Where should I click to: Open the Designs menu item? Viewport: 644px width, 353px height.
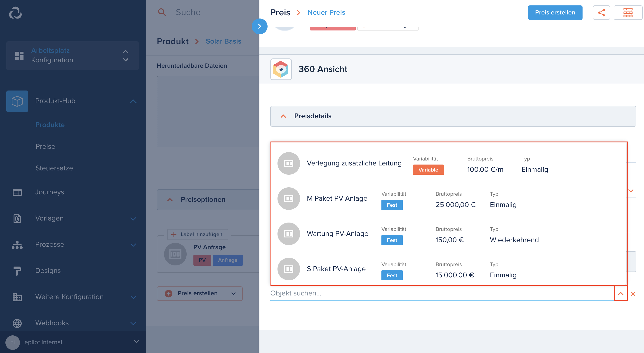48,271
